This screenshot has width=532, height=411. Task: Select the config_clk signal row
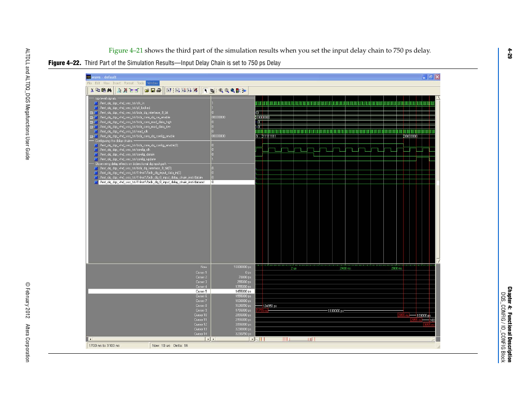(x=125, y=150)
